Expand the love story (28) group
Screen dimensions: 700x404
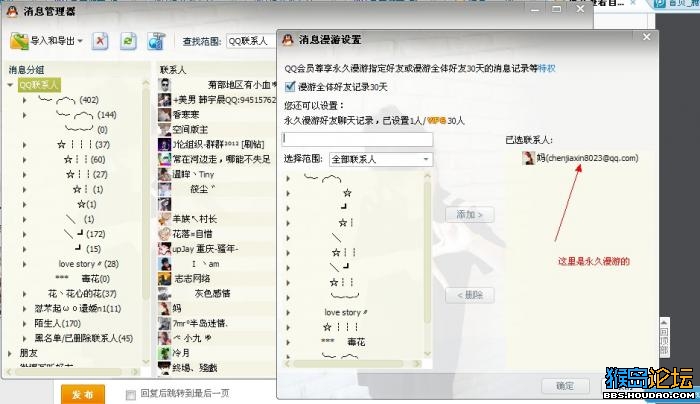pyautogui.click(x=25, y=264)
